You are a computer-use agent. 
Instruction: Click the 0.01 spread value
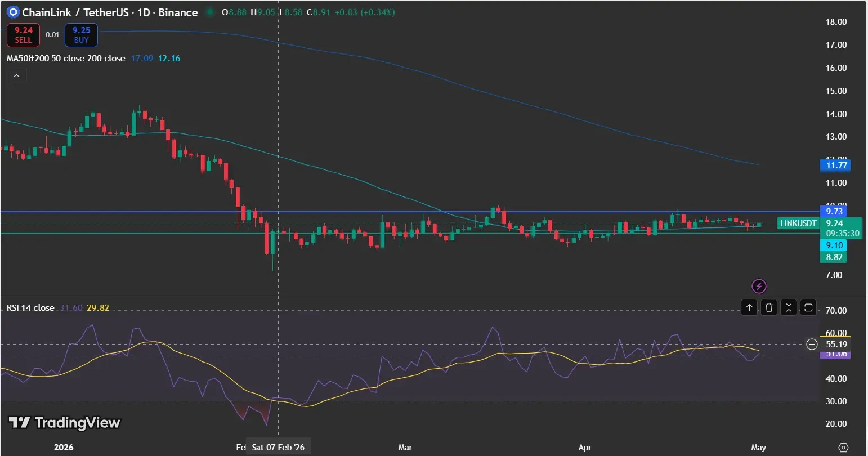pos(52,35)
